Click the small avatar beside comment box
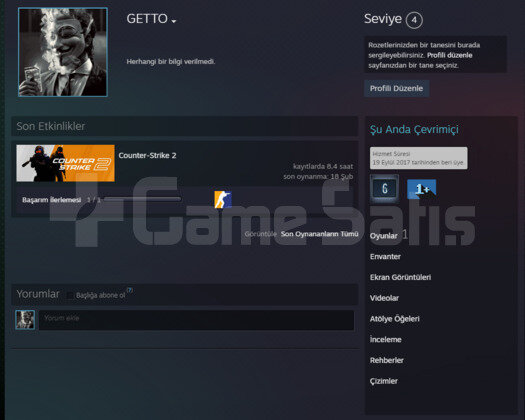The image size is (525, 420). point(25,320)
